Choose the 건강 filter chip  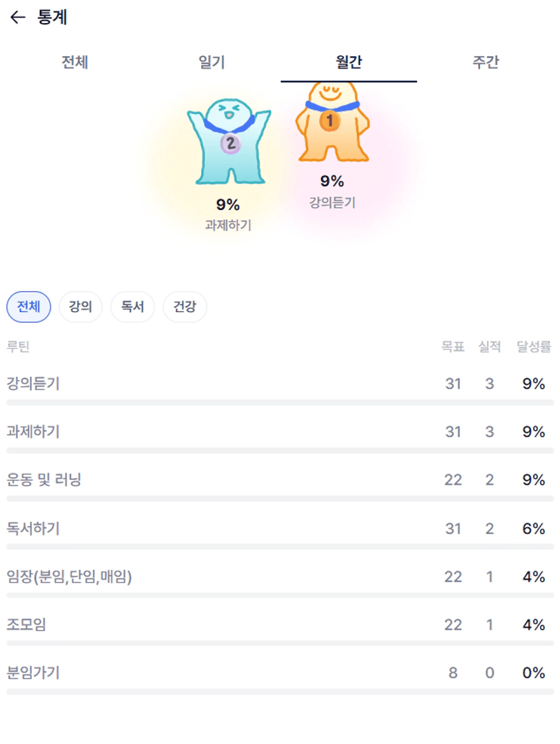(185, 307)
